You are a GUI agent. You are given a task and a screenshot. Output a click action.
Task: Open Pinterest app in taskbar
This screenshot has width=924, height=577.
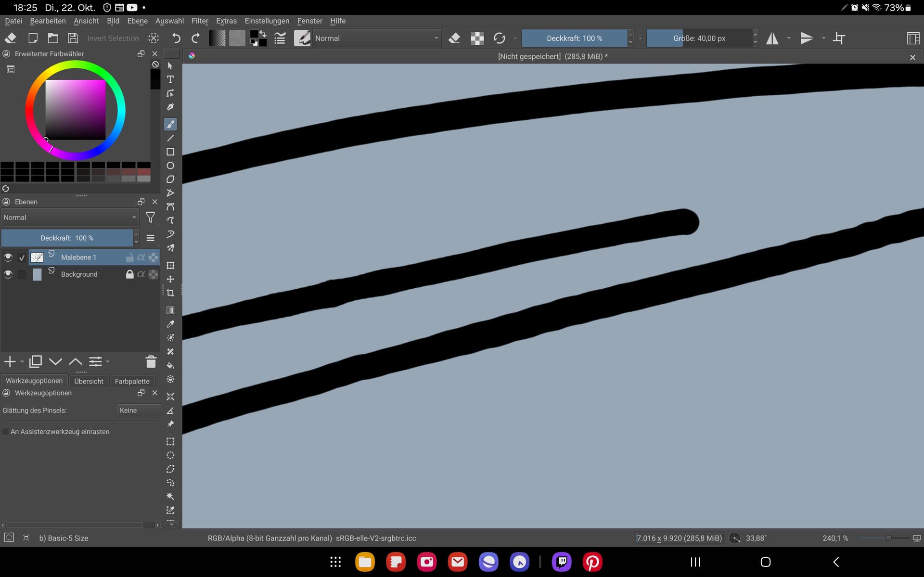pyautogui.click(x=592, y=562)
